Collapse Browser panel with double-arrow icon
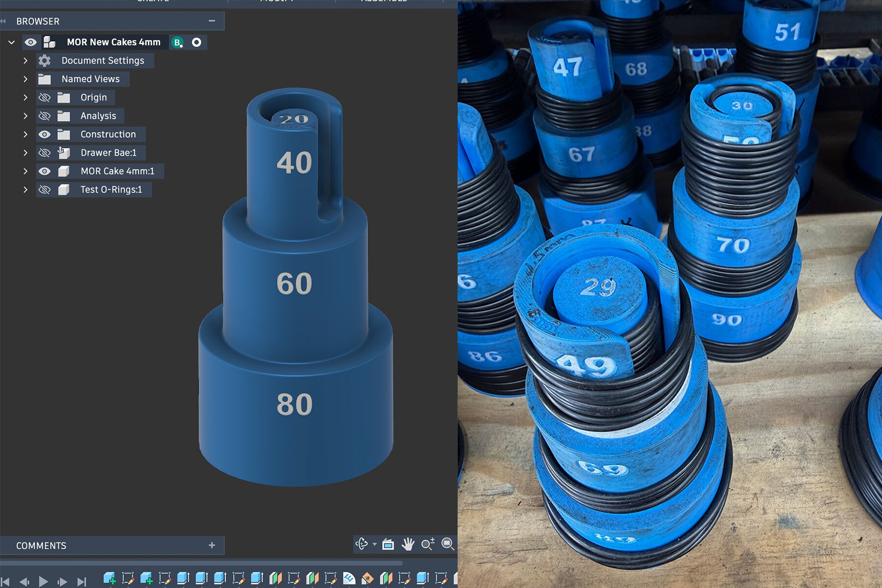The height and width of the screenshot is (588, 882). (4, 21)
